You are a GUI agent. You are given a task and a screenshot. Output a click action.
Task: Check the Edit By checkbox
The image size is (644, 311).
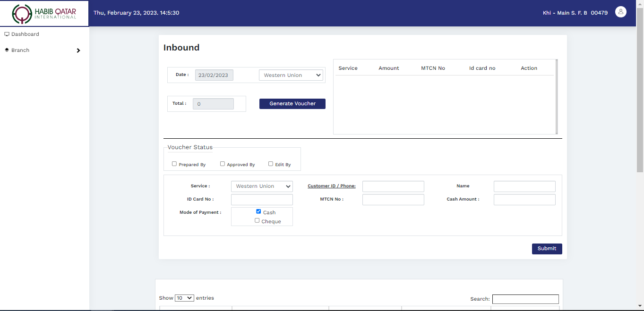coord(271,164)
